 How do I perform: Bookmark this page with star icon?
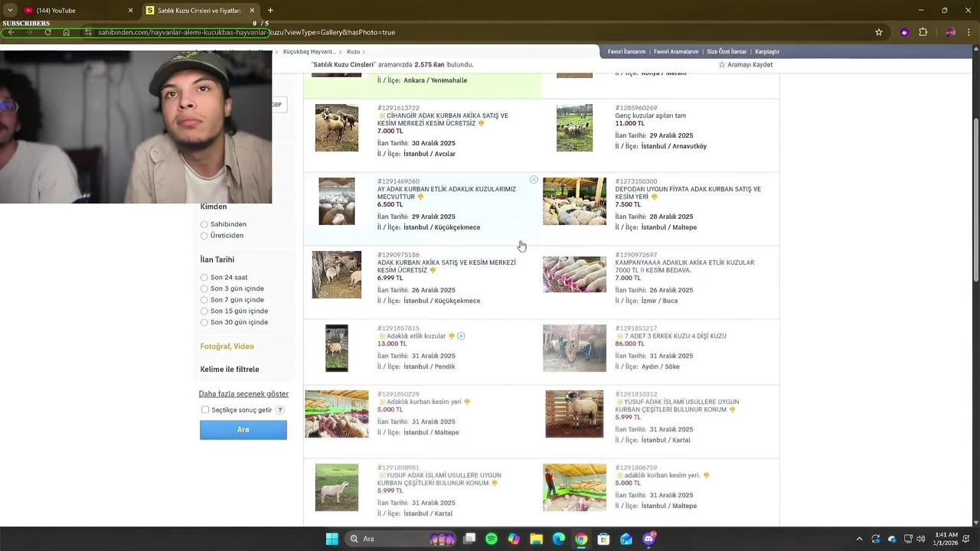point(879,32)
